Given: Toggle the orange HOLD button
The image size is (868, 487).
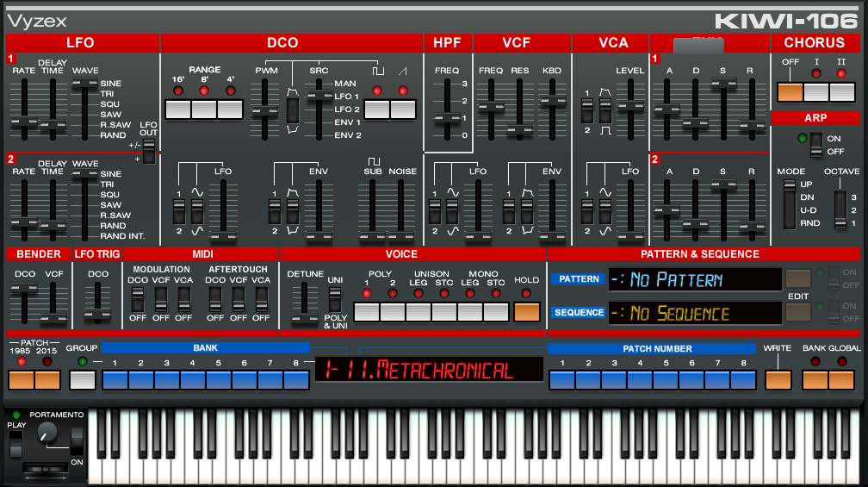Looking at the screenshot, I should (x=526, y=312).
